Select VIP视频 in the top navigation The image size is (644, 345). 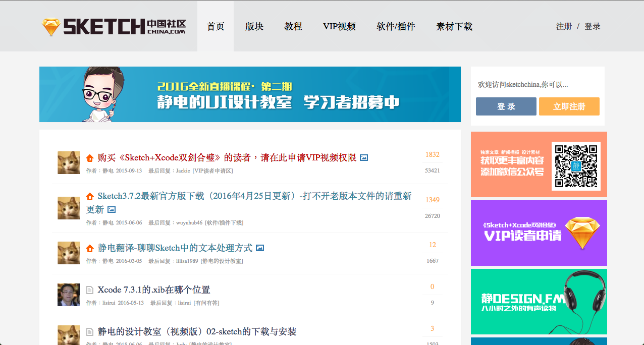(339, 26)
